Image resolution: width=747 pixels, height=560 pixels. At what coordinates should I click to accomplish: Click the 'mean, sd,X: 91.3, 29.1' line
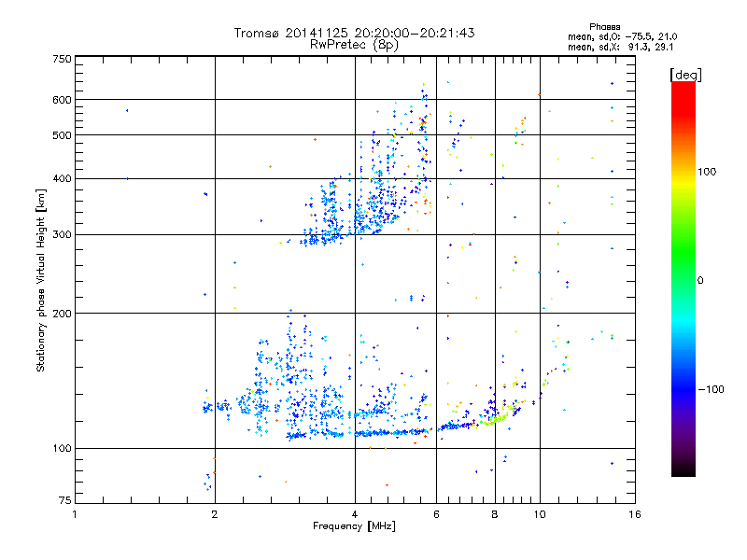click(x=620, y=48)
